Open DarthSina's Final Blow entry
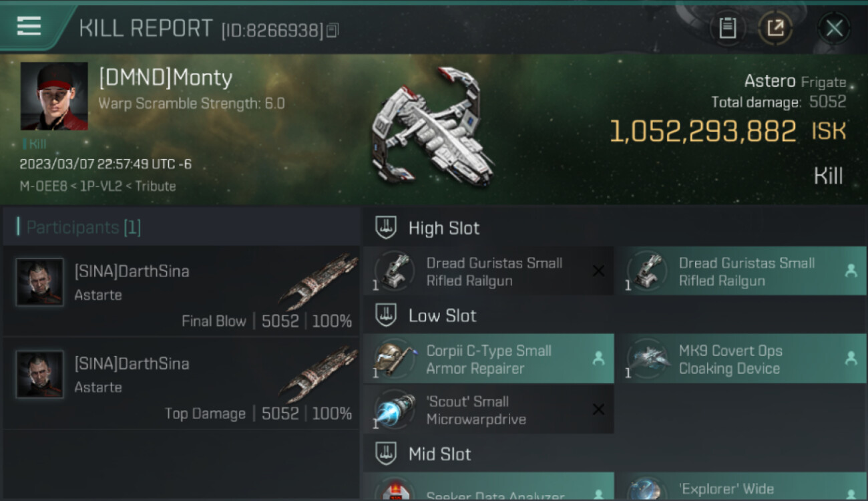Image resolution: width=868 pixels, height=501 pixels. pyautogui.click(x=182, y=291)
